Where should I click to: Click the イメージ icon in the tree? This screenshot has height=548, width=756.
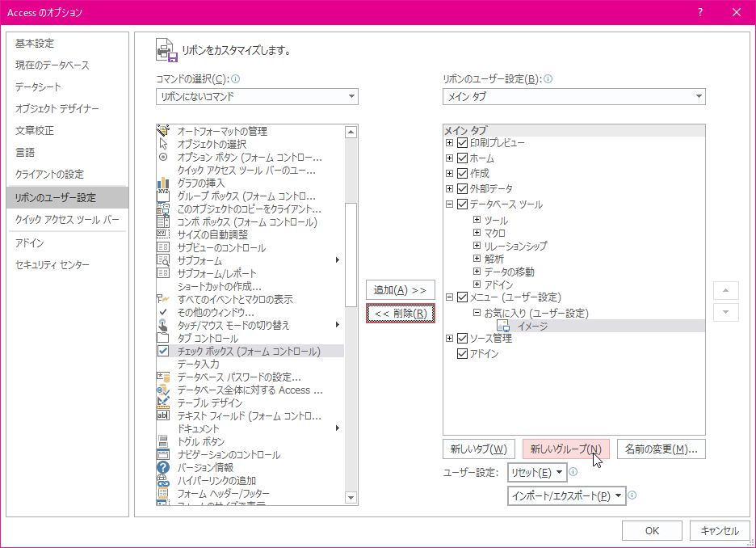tap(503, 326)
